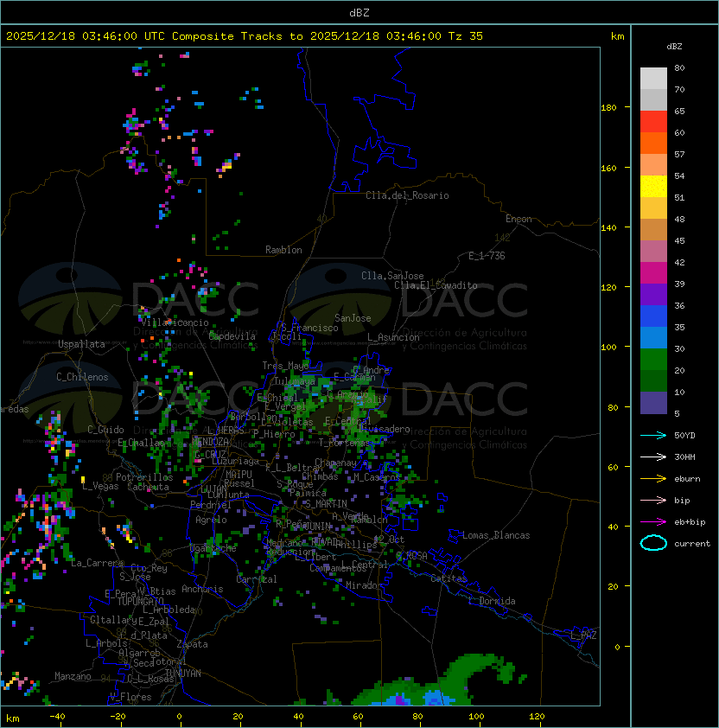The width and height of the screenshot is (719, 728).
Task: Click the 'MENDOZA' city label
Action: (210, 441)
